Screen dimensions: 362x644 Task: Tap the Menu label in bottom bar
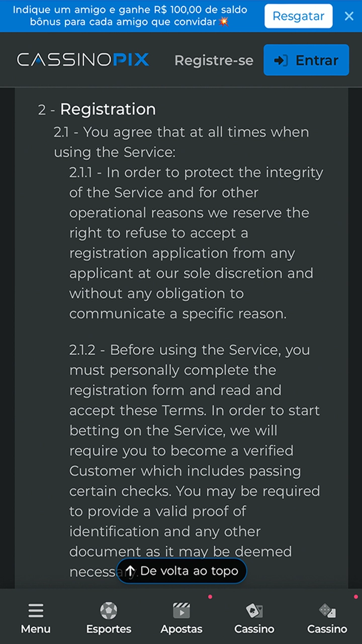[x=36, y=629]
